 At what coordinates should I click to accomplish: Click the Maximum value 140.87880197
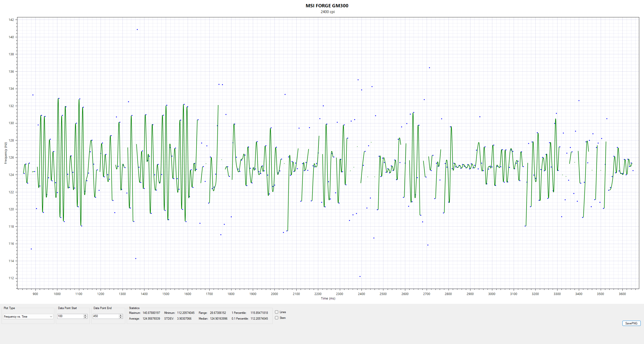point(151,313)
